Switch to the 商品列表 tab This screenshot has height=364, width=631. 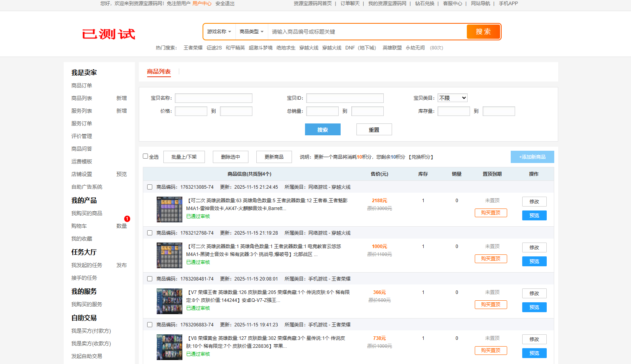click(x=159, y=72)
